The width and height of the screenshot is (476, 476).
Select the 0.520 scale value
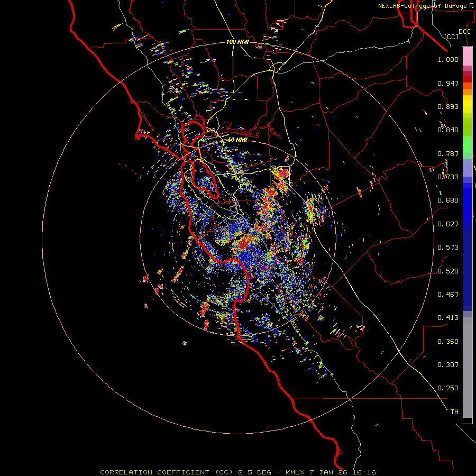point(448,271)
